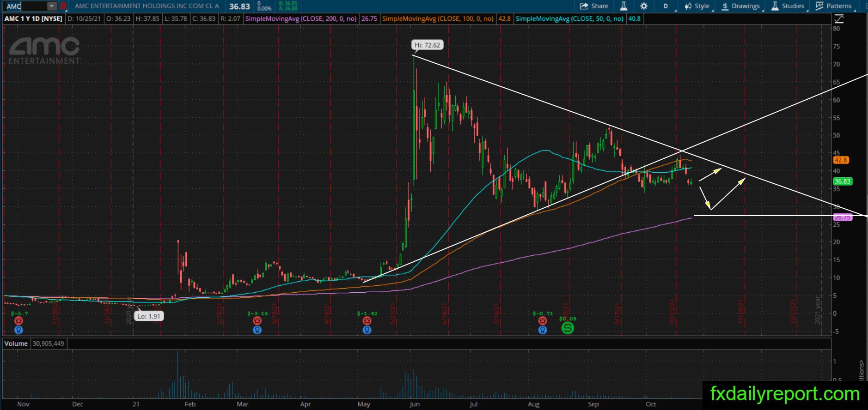Select the SimpleMovingAvg (CLOSE, 200, 0, no) label
Screen dimensions: 868x410
click(x=301, y=19)
